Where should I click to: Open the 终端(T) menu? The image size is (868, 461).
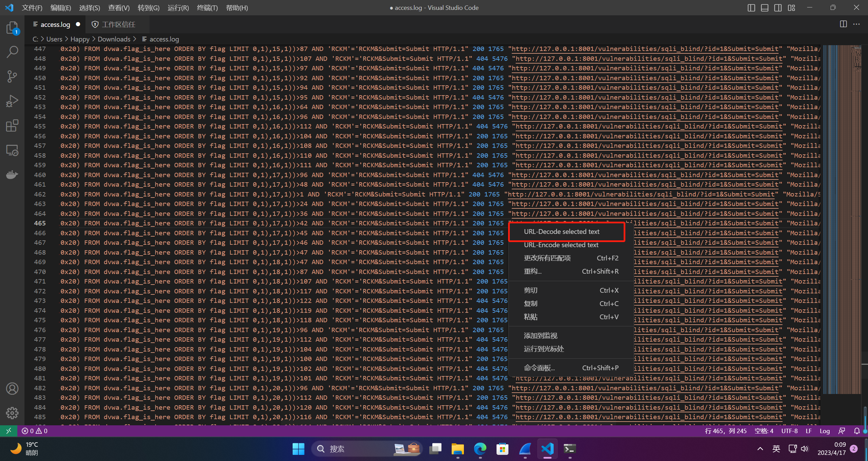tap(207, 8)
